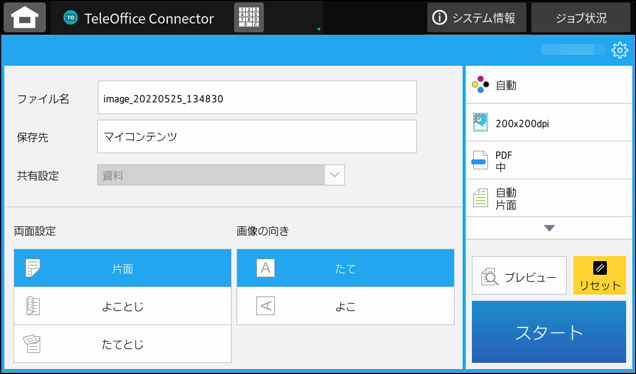This screenshot has width=636, height=374.
Task: Select よことじ duplex binding option
Action: click(122, 306)
